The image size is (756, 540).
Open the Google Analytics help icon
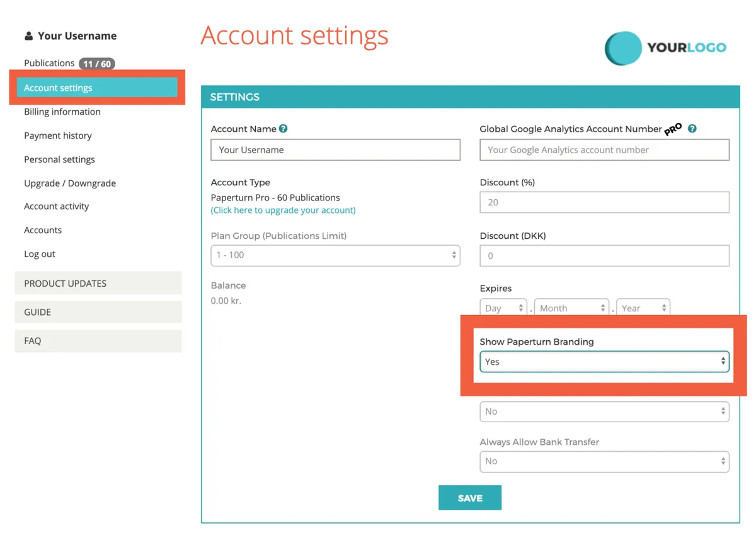click(692, 129)
